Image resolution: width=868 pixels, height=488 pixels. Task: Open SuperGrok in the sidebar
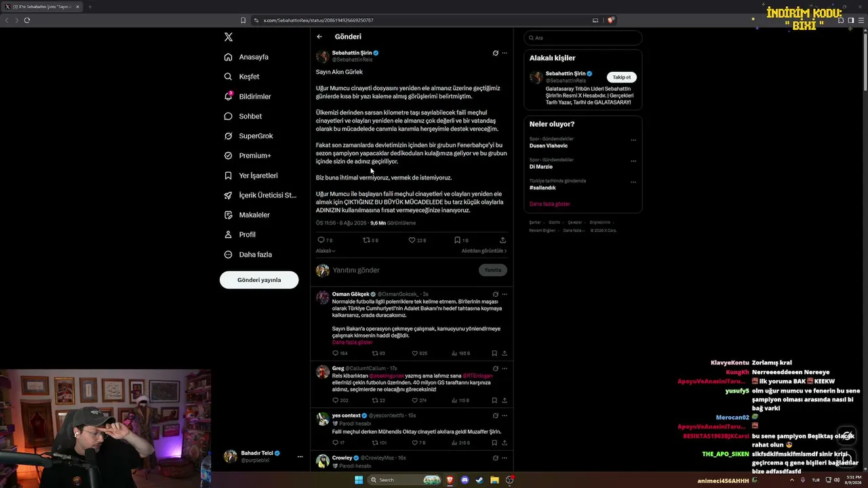click(x=249, y=136)
